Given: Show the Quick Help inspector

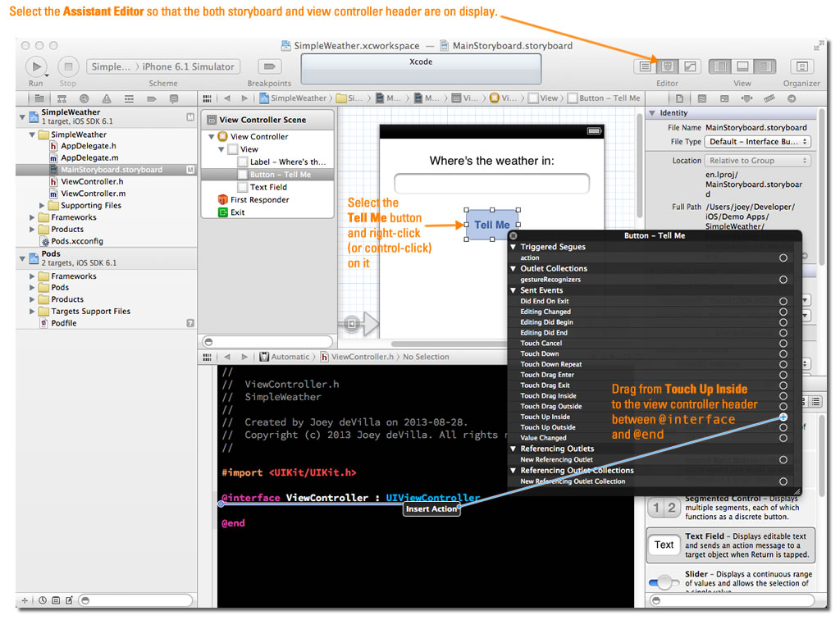Looking at the screenshot, I should [702, 98].
